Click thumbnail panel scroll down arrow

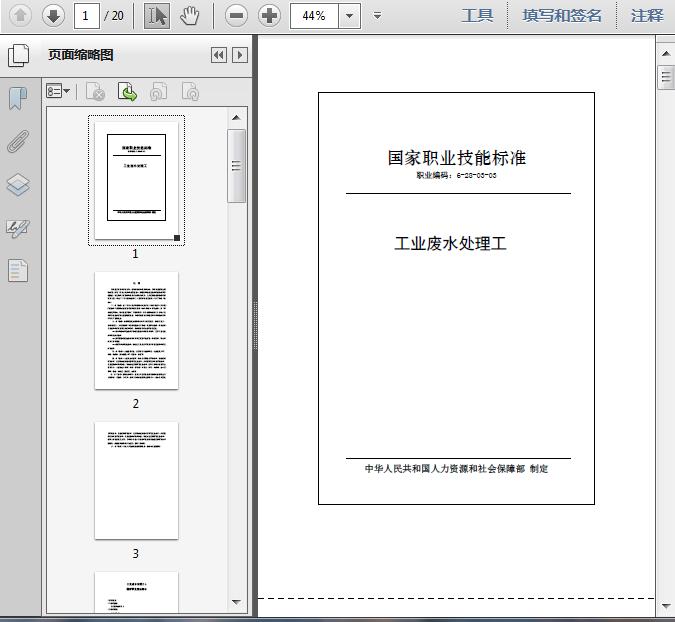[x=236, y=602]
